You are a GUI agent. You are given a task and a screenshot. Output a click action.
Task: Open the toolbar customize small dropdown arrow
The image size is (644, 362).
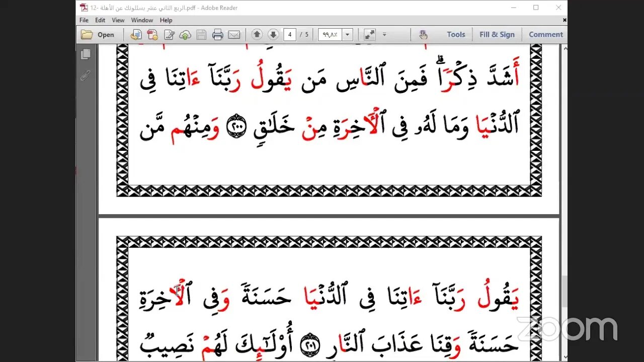(384, 35)
